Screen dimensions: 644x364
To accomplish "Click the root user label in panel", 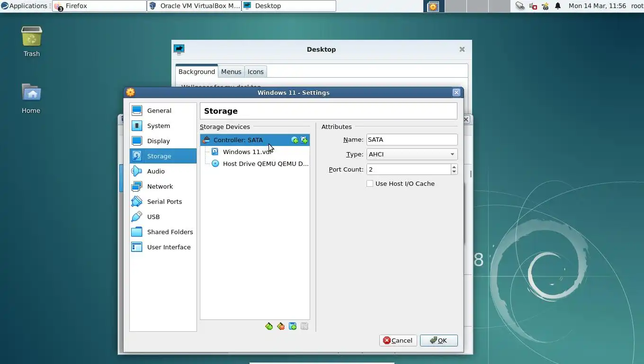I will click(x=637, y=6).
